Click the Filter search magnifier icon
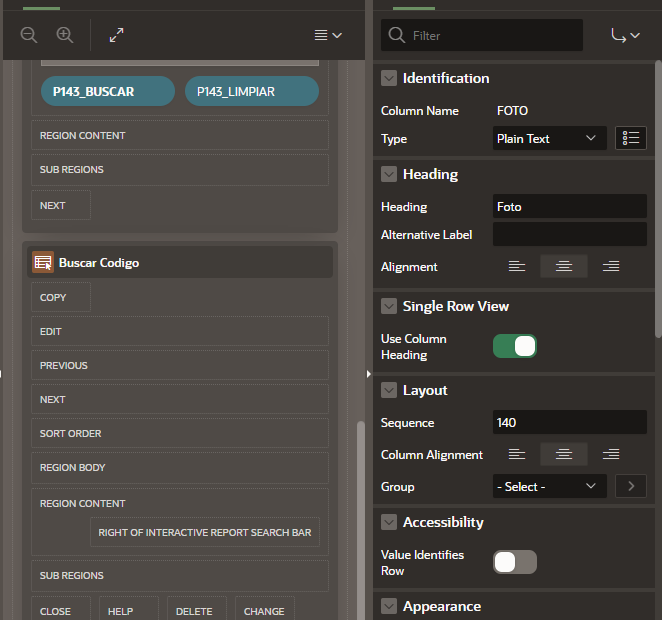 (396, 35)
